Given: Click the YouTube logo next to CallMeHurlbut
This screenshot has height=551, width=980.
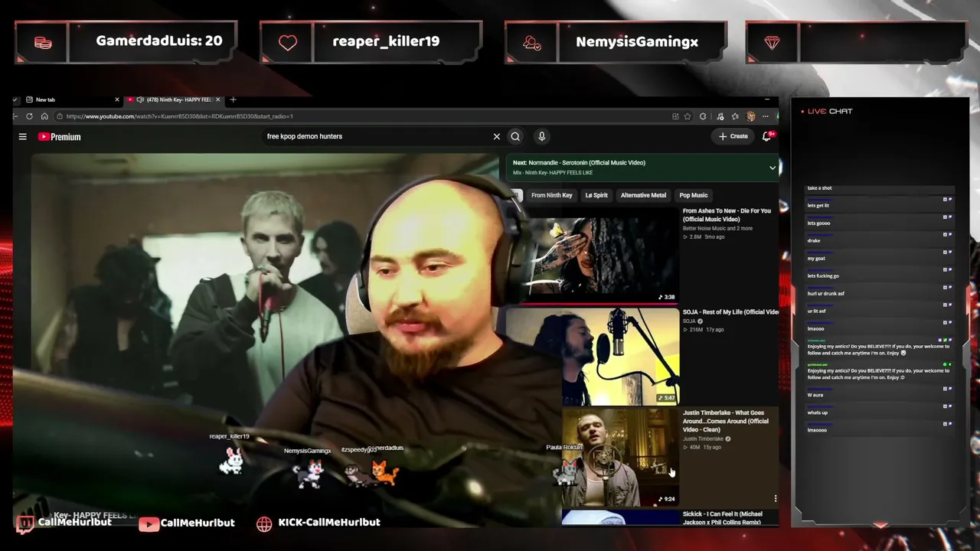Looking at the screenshot, I should (x=149, y=523).
